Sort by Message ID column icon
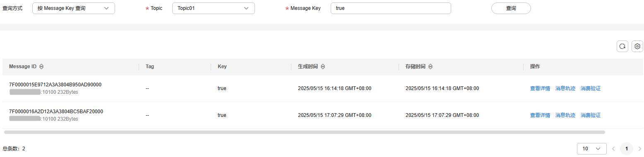This screenshot has height=157, width=644. [41, 67]
